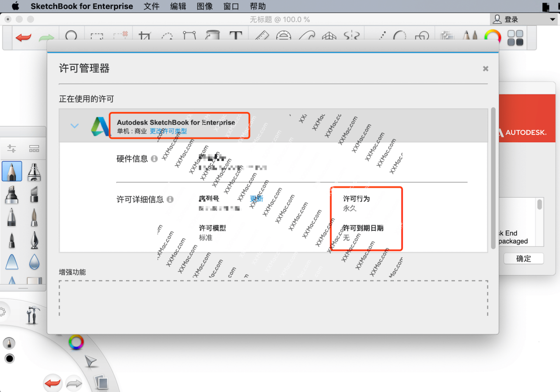560x392 pixels.
Task: Open the 编辑 menu
Action: pyautogui.click(x=178, y=6)
